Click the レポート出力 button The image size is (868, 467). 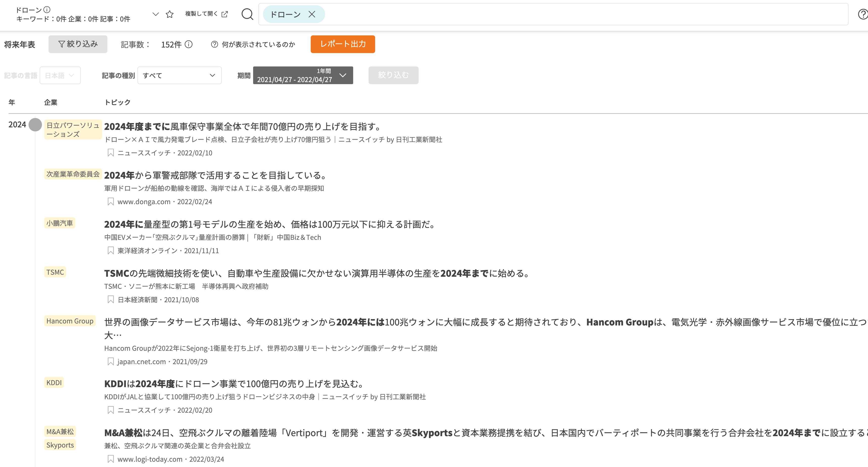[x=342, y=44]
